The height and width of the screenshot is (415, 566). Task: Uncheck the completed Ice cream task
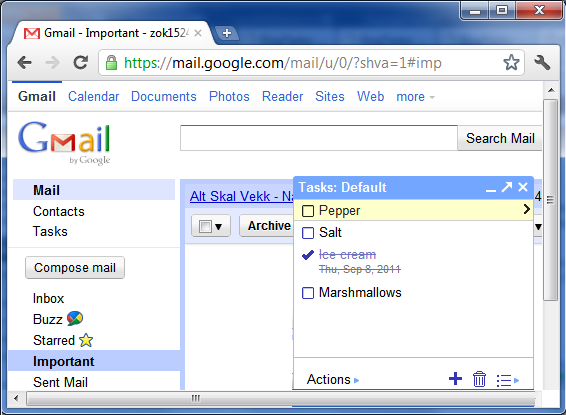(x=308, y=255)
